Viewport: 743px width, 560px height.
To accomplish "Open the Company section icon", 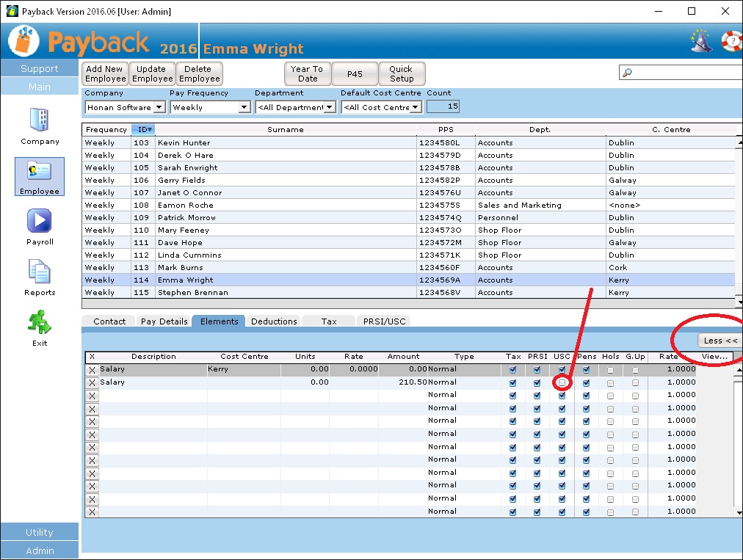I will point(40,121).
